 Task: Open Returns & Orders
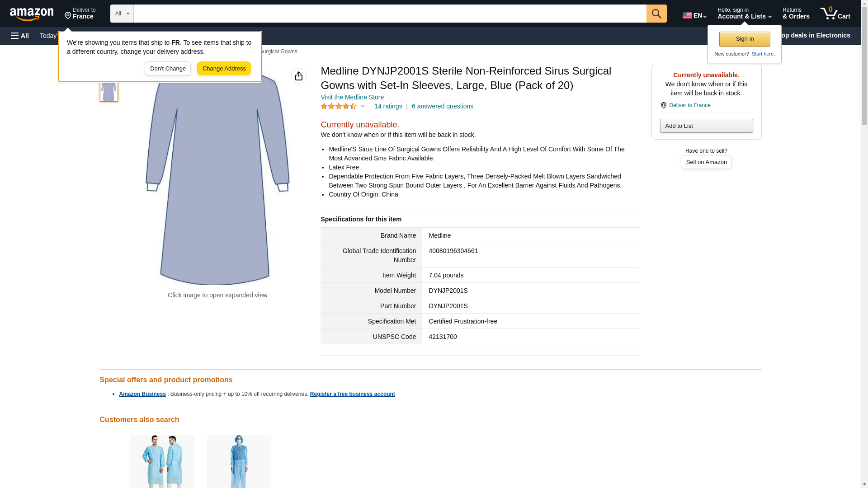coord(796,14)
